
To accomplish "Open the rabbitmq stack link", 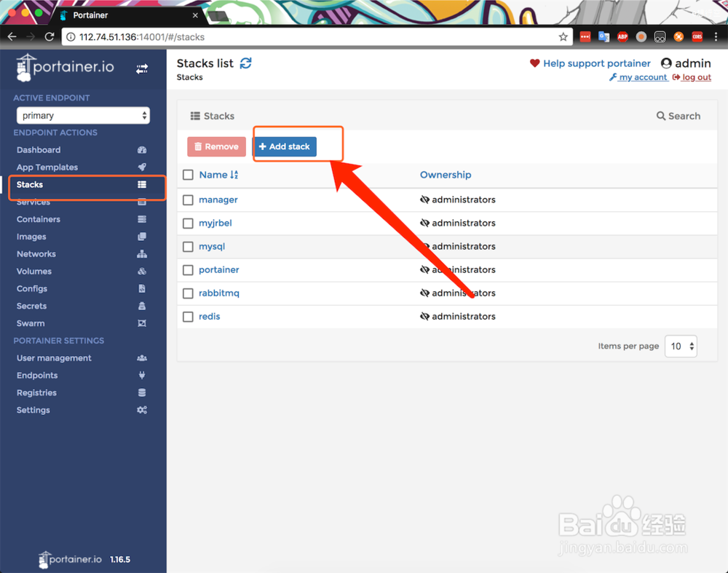I will (x=218, y=293).
